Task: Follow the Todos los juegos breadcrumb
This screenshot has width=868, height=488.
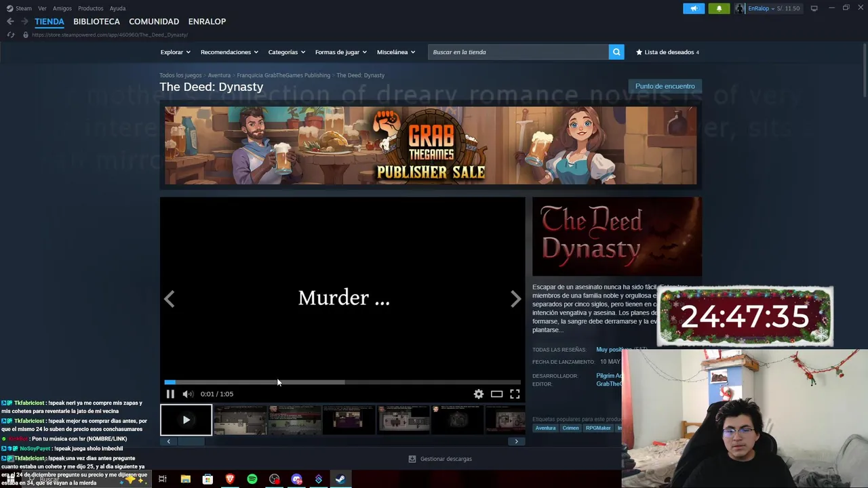Action: (x=180, y=75)
